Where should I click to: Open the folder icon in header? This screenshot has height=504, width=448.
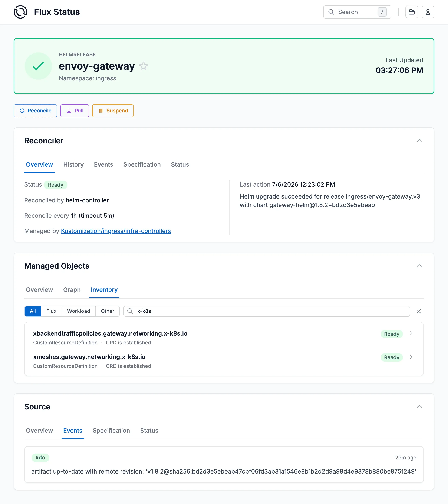[x=412, y=12]
